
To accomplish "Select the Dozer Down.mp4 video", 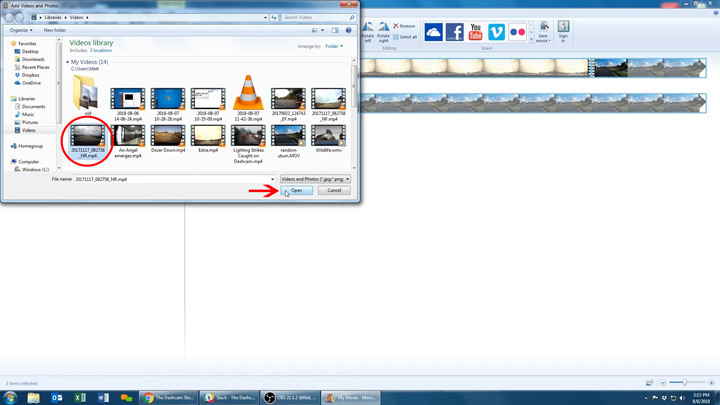I will 168,138.
